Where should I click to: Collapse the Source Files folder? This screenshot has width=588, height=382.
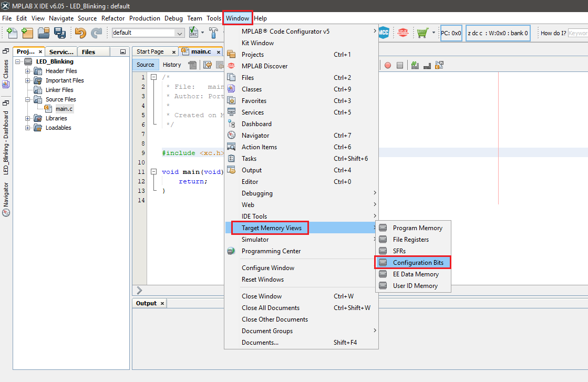coord(27,99)
